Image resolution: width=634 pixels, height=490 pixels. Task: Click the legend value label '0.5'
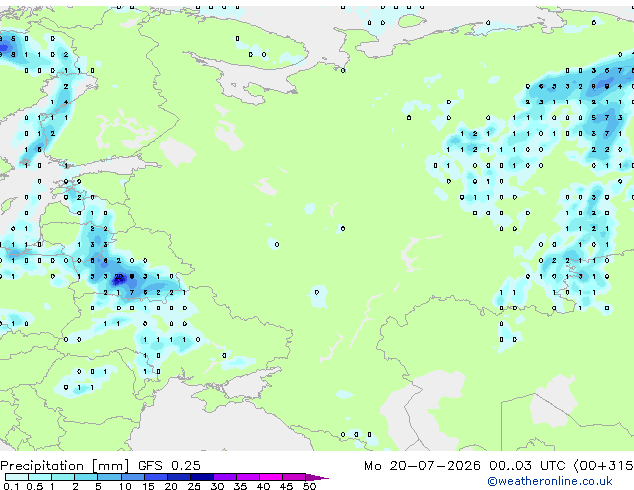pos(34,486)
